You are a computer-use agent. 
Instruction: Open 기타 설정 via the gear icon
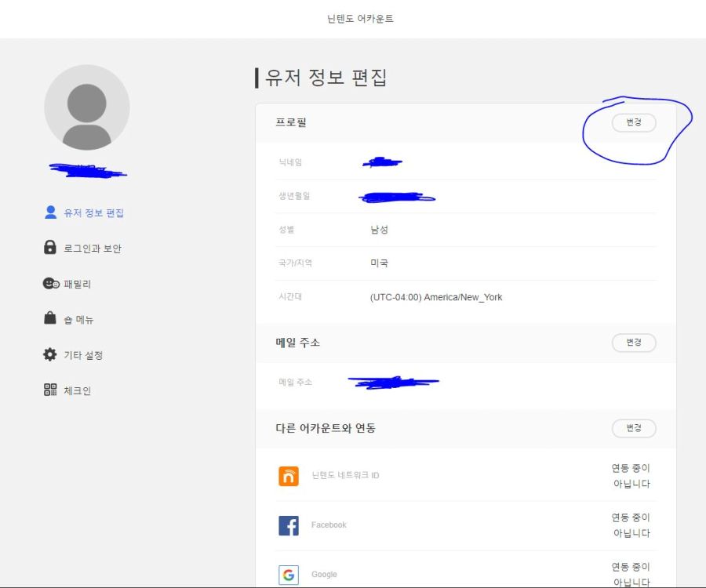tap(49, 354)
